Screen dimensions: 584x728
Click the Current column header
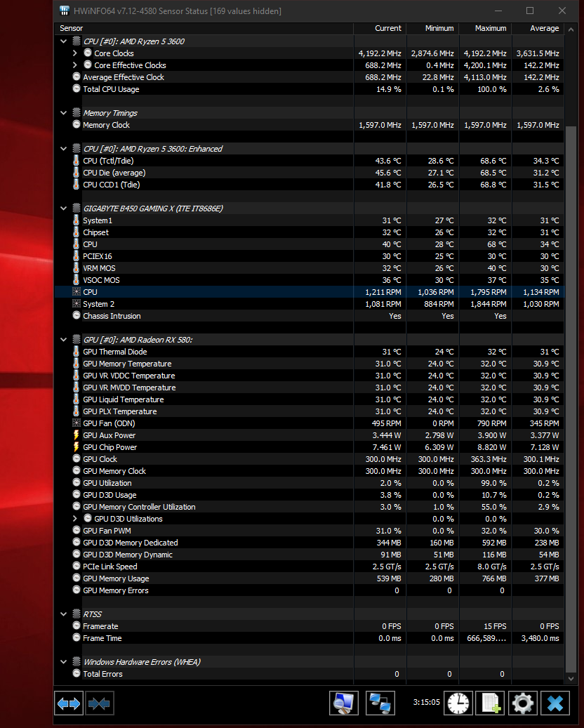(x=380, y=28)
